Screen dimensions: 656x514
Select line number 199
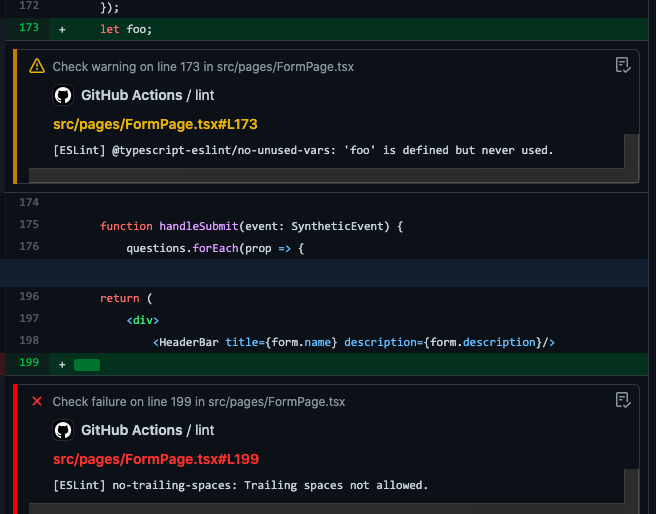coord(29,362)
